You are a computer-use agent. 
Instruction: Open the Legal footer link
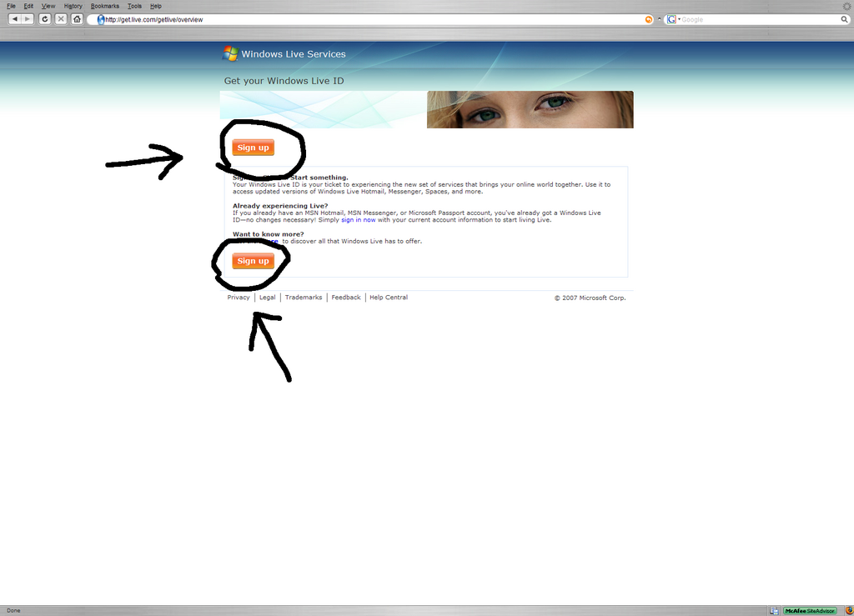268,297
